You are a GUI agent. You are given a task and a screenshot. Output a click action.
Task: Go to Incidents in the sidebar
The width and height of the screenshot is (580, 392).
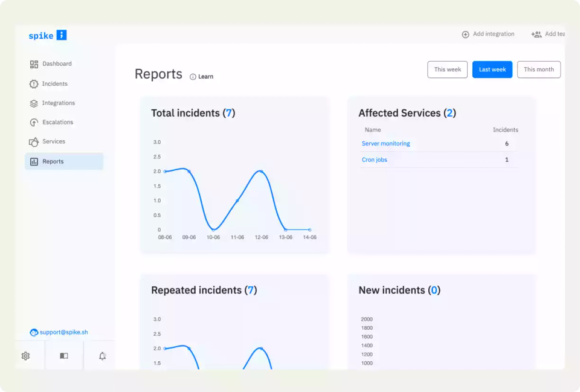click(55, 83)
